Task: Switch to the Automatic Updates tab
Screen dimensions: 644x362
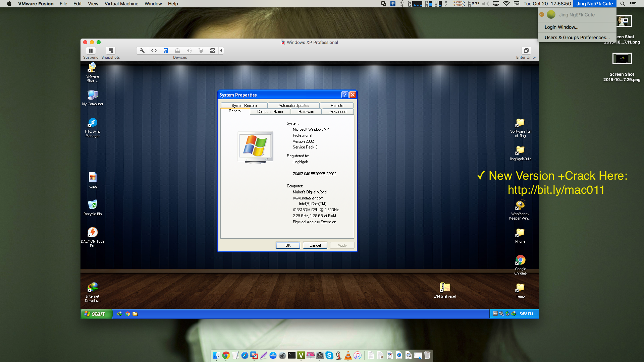Action: [294, 105]
